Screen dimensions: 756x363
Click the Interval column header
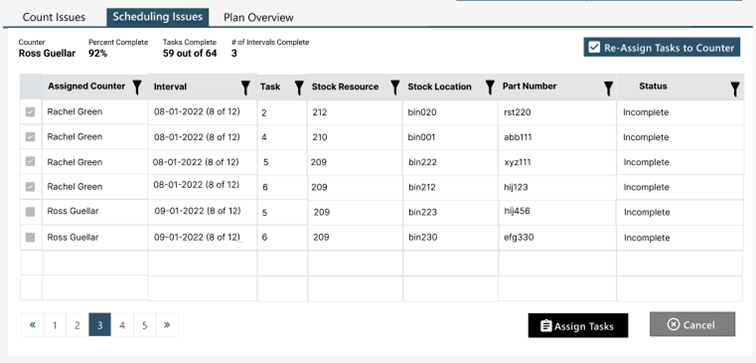click(170, 87)
